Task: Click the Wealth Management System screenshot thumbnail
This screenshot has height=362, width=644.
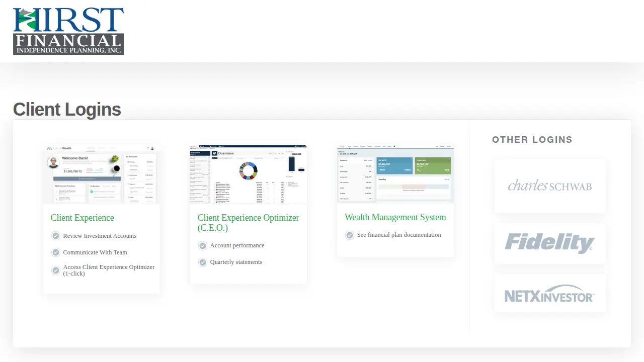Action: tap(395, 174)
